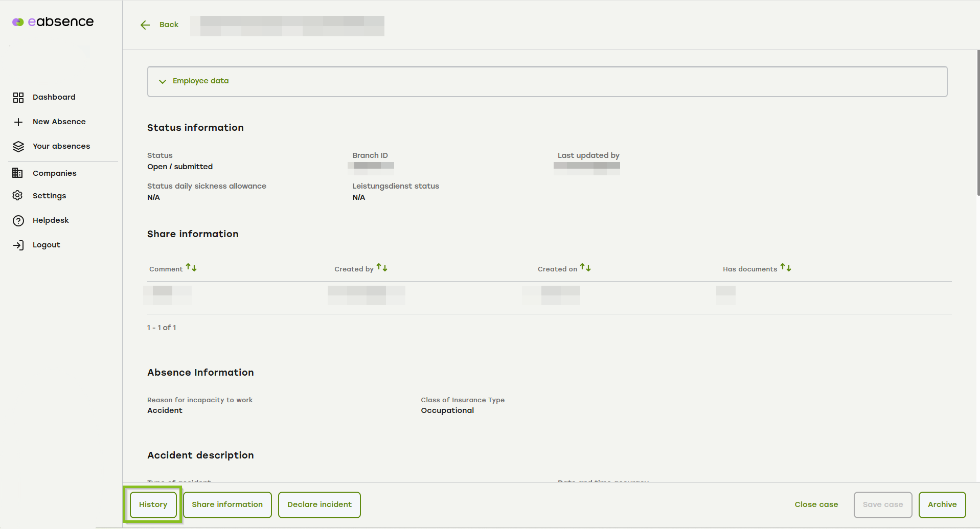The image size is (980, 529).
Task: Click the Companies building icon
Action: tap(18, 173)
